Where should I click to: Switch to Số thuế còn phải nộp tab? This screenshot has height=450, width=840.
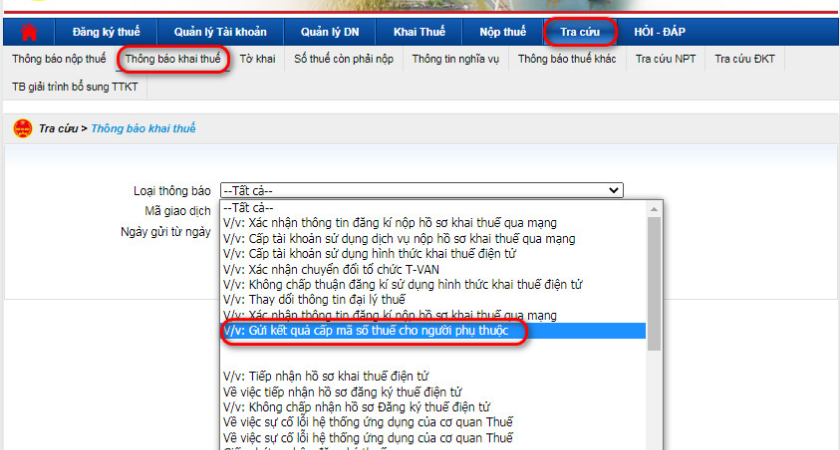point(343,59)
